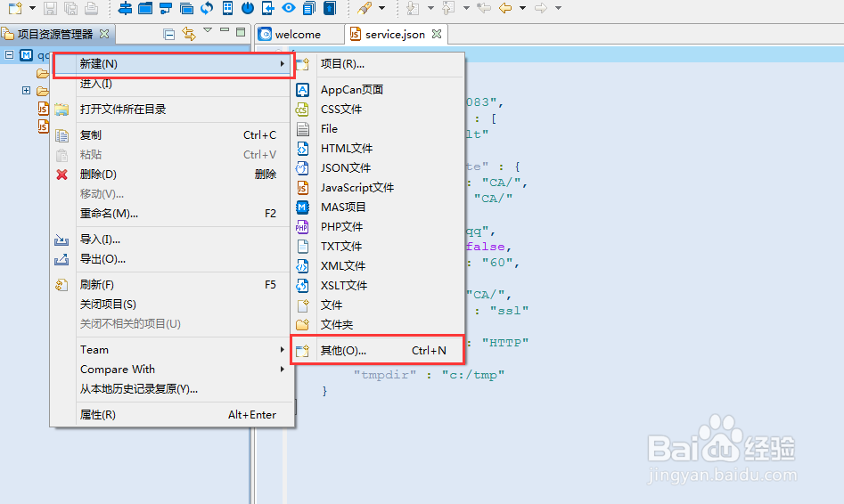Create a new XSLT文件
844x504 pixels.
click(x=379, y=286)
